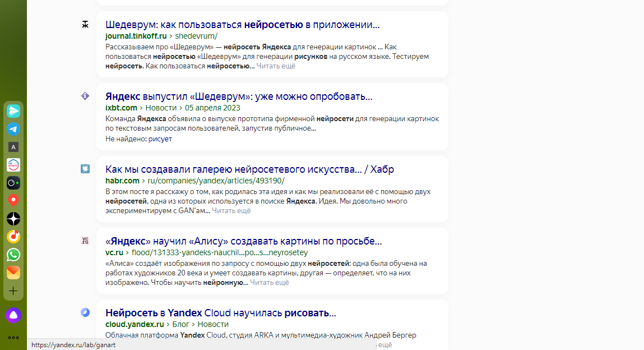Open '«Яндекс» научил «Алису»' result title
Viewport: 644px width, 350px height.
pyautogui.click(x=244, y=241)
